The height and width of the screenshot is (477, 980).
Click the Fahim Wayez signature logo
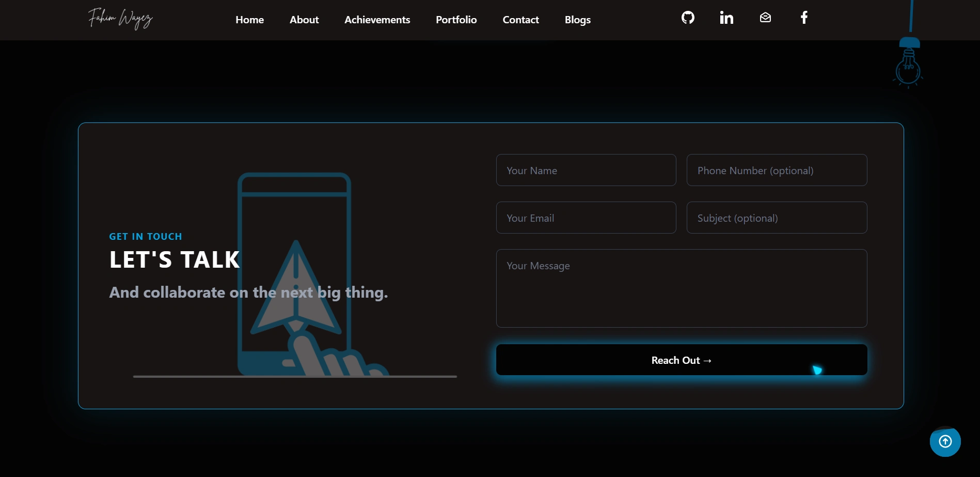pyautogui.click(x=120, y=19)
